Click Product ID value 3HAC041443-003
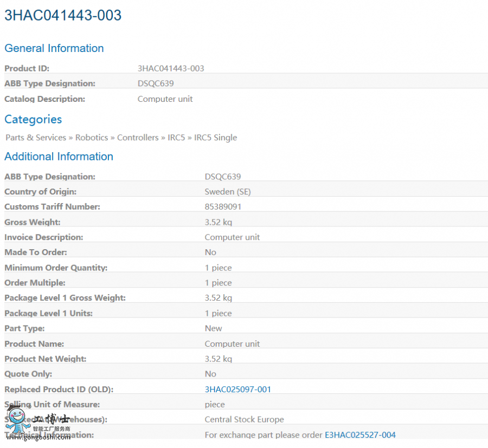488x448 pixels. click(171, 68)
